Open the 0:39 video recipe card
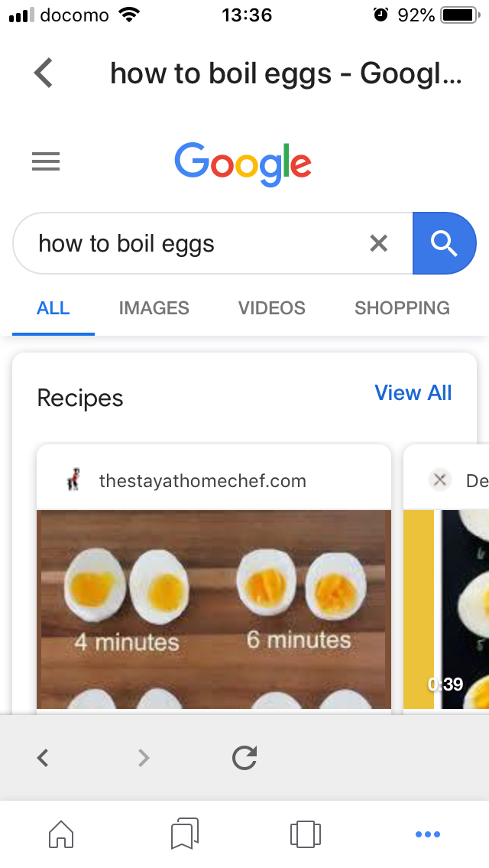This screenshot has width=489, height=868. click(x=446, y=609)
